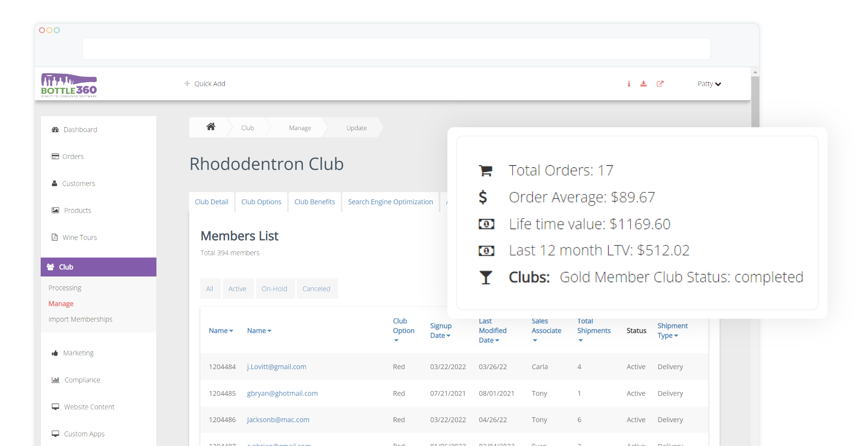Click the home icon in breadcrumb

click(211, 127)
